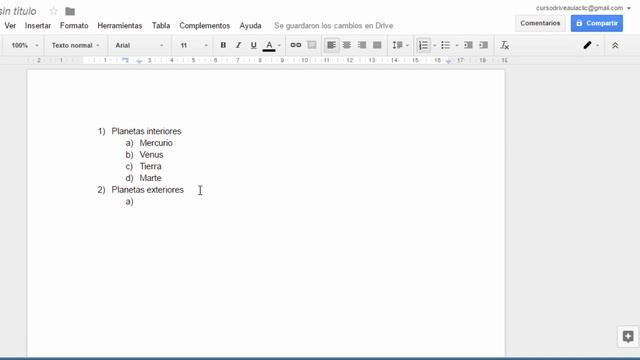Screen dimensions: 640x360
Task: Open the zoom 100% dropdown
Action: pos(24,45)
